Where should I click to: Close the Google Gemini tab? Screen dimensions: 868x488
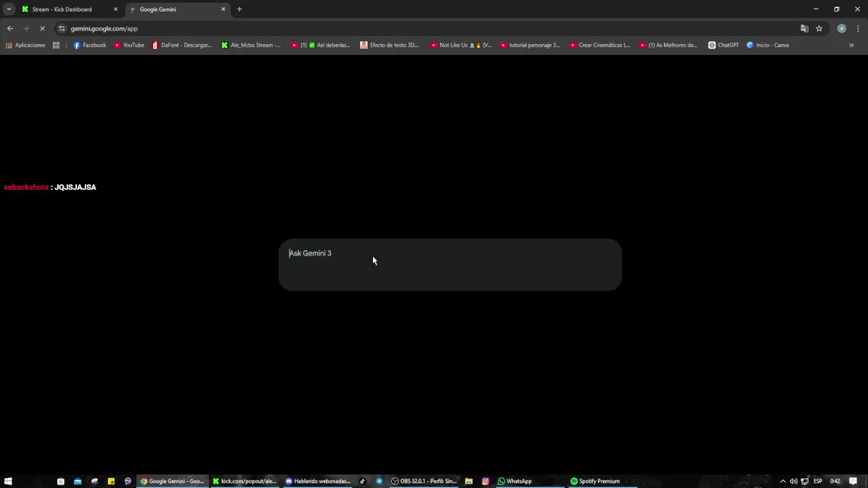[223, 9]
